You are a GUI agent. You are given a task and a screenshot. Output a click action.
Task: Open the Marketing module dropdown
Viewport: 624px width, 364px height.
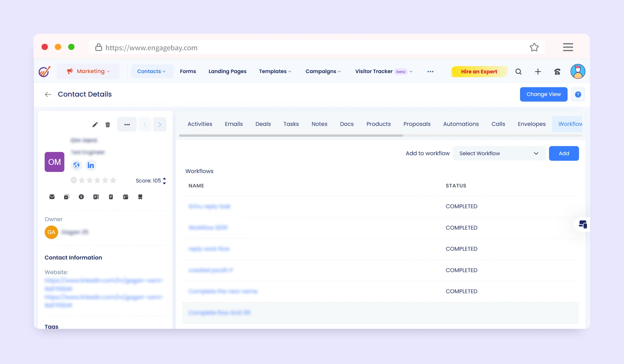[x=88, y=71]
